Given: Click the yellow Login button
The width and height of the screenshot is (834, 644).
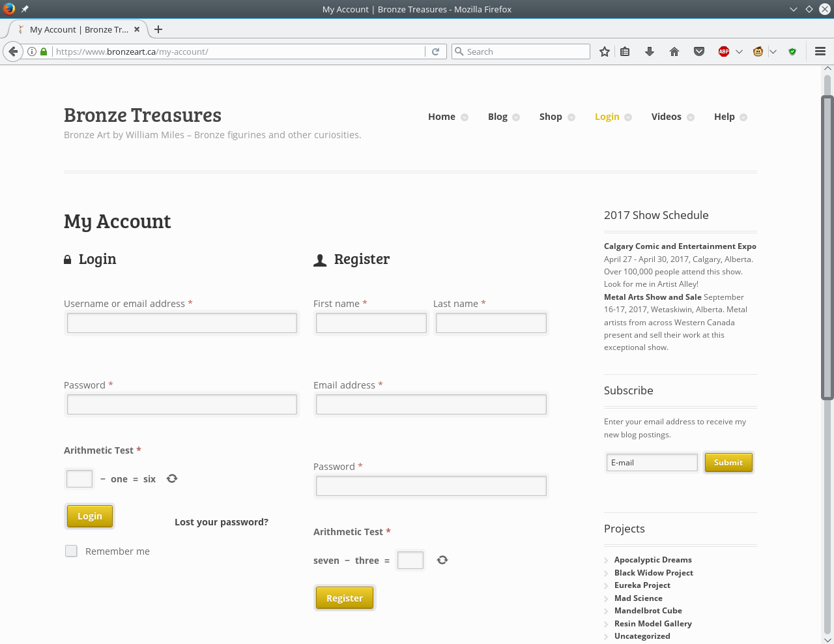Looking at the screenshot, I should pos(90,516).
